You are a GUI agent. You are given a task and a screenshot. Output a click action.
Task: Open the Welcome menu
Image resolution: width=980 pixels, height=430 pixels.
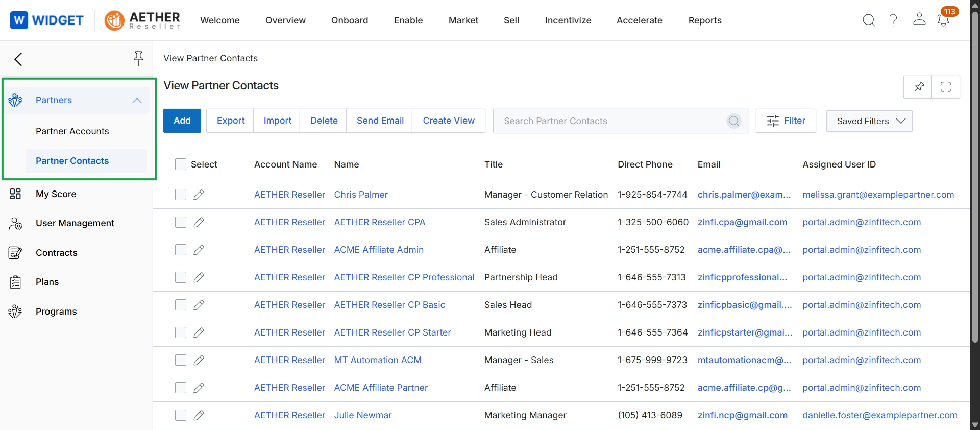pos(220,20)
